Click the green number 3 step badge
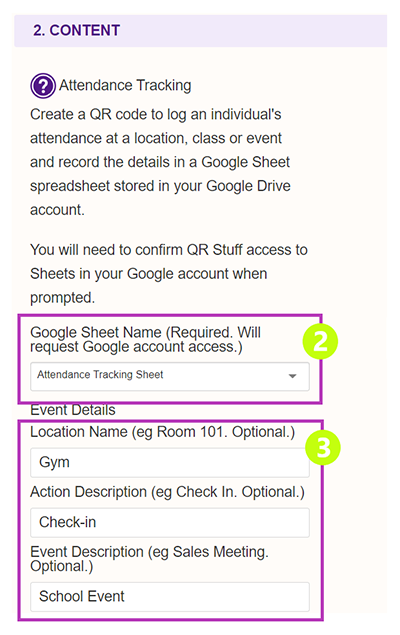This screenshot has width=400, height=635. click(x=323, y=447)
